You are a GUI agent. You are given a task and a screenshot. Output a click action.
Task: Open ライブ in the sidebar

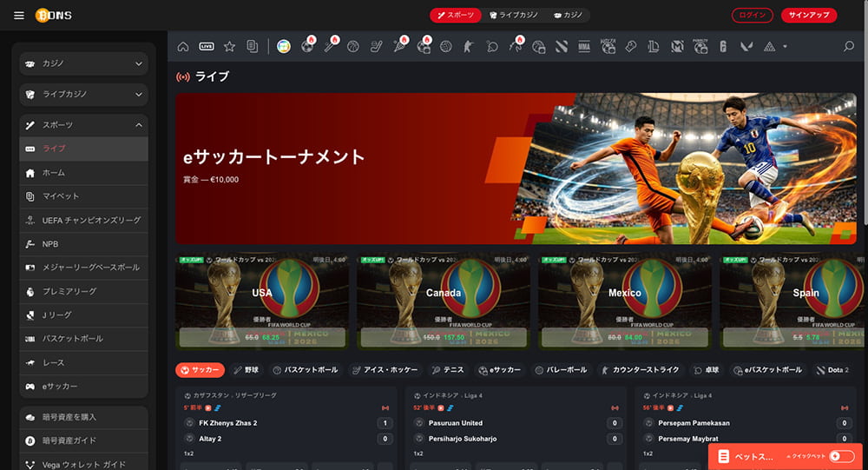pos(83,149)
